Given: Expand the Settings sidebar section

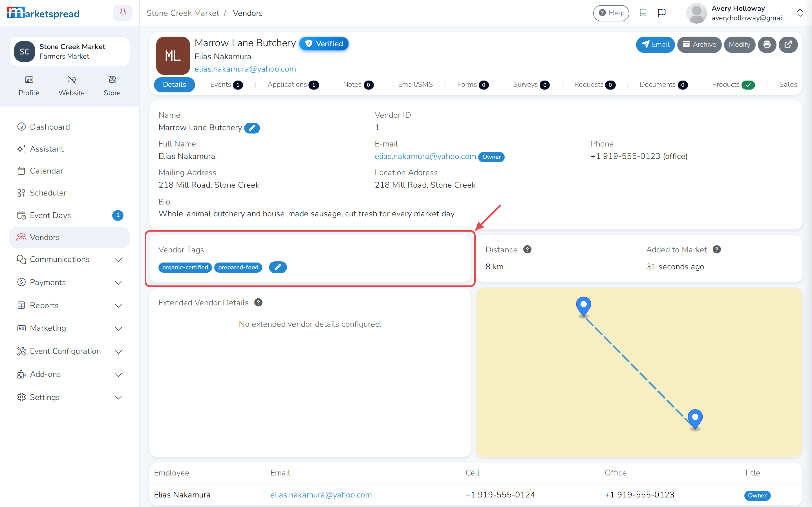Looking at the screenshot, I should point(70,397).
